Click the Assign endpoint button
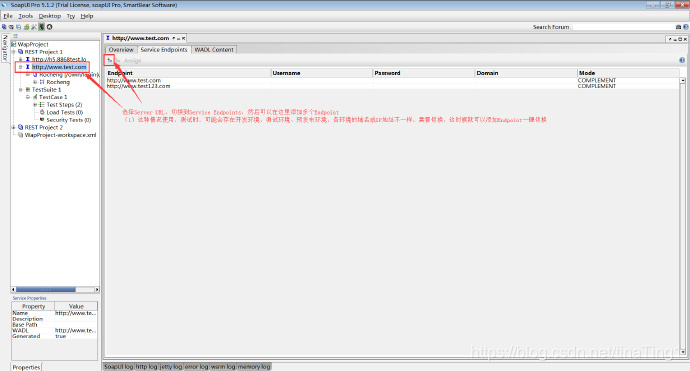Image resolution: width=690 pixels, height=371 pixels. (x=132, y=60)
